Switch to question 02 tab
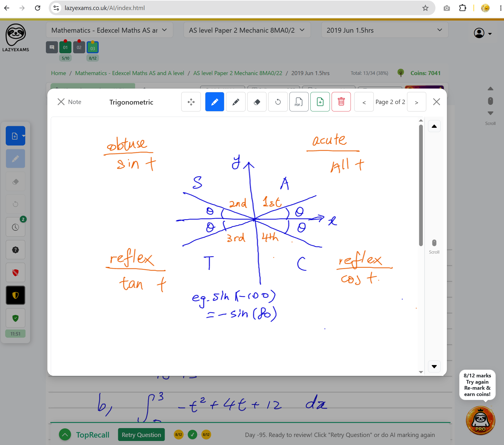504x445 pixels. 79,47
